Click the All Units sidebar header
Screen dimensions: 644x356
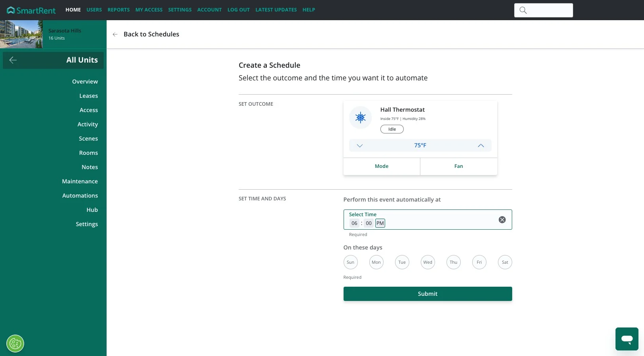coord(53,60)
